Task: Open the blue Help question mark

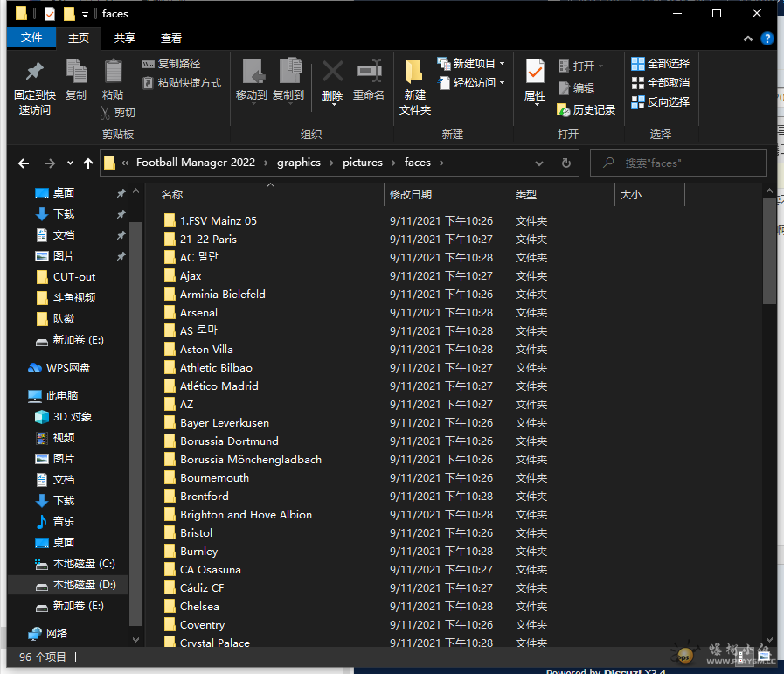Action: tap(767, 38)
